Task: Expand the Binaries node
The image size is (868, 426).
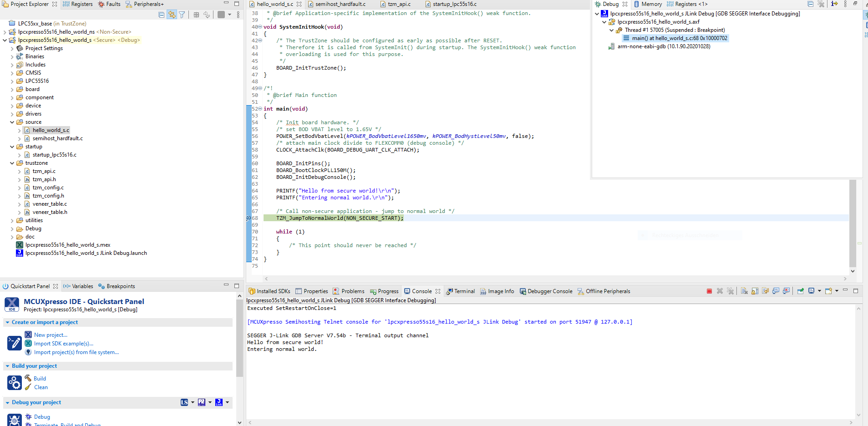Action: [x=12, y=56]
